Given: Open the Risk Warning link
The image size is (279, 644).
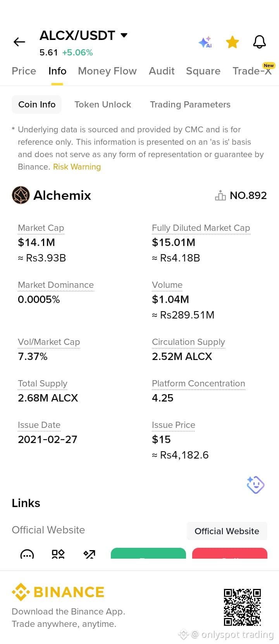Looking at the screenshot, I should pyautogui.click(x=77, y=167).
